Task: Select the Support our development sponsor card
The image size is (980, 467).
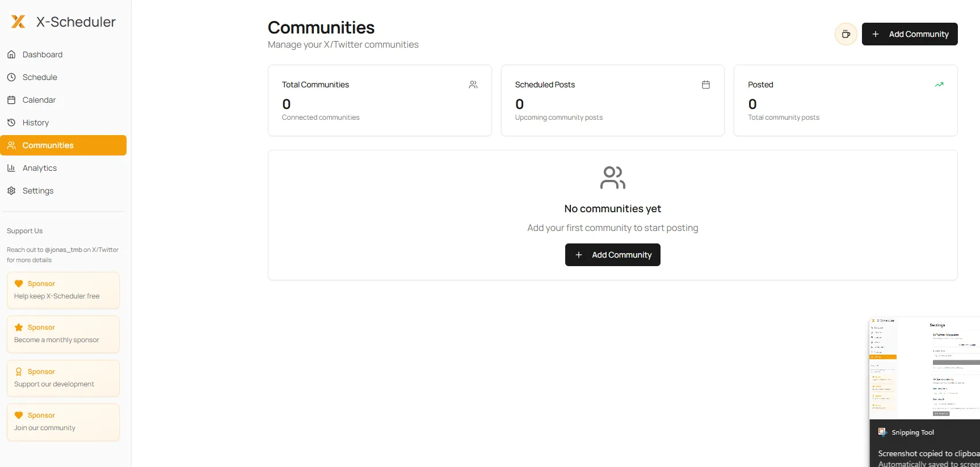Action: (x=63, y=378)
